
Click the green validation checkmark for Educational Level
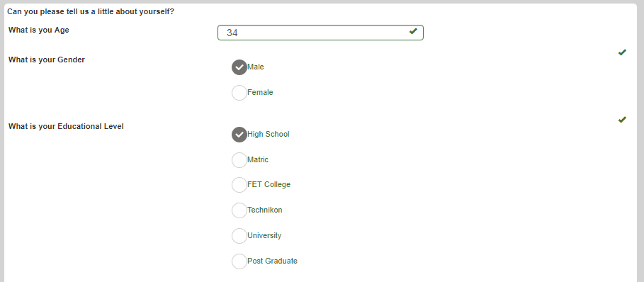coord(622,120)
